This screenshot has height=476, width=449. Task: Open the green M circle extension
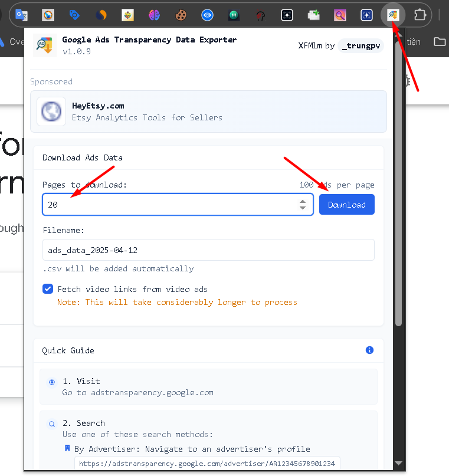point(234,15)
